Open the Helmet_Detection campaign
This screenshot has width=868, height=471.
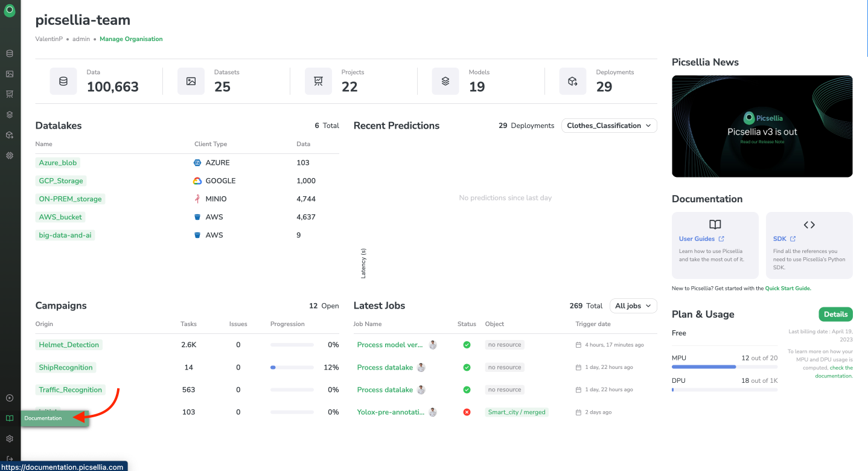(69, 345)
